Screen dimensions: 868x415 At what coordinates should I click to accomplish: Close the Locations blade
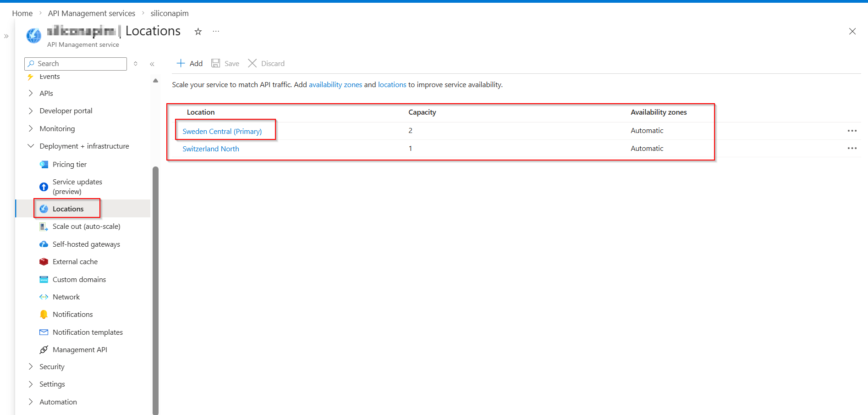click(852, 31)
